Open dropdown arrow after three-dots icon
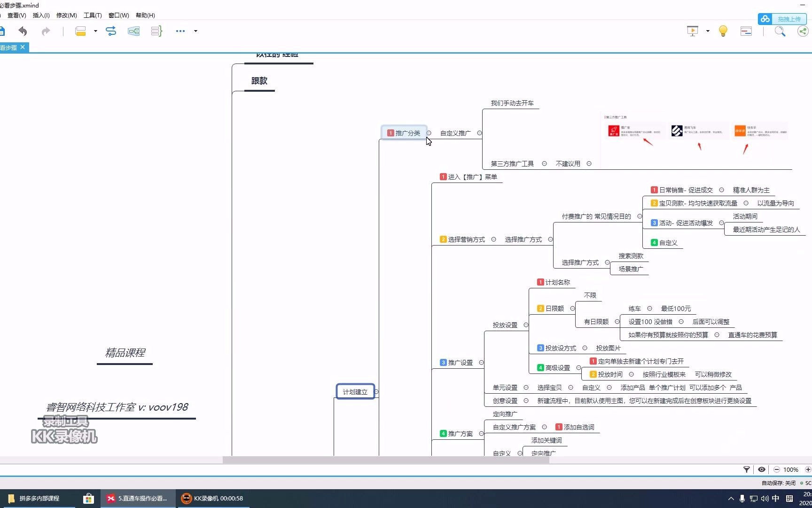 click(195, 31)
